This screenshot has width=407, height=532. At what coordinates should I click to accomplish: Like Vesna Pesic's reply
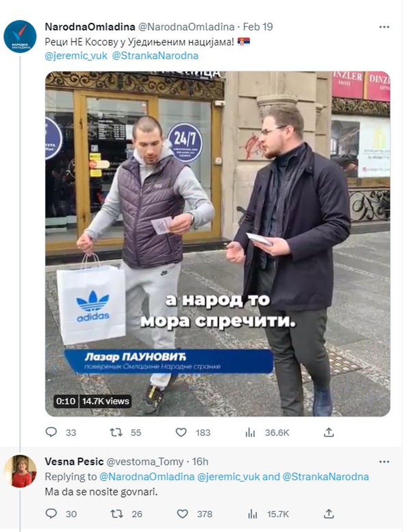pos(182,514)
